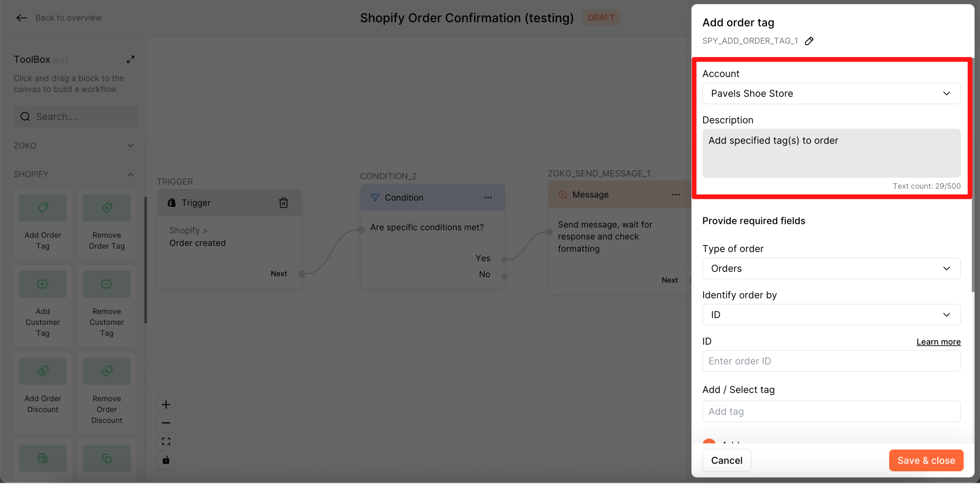Screen dimensions: 980x484
Task: Delete the Trigger block with trash icon
Action: pyautogui.click(x=283, y=203)
